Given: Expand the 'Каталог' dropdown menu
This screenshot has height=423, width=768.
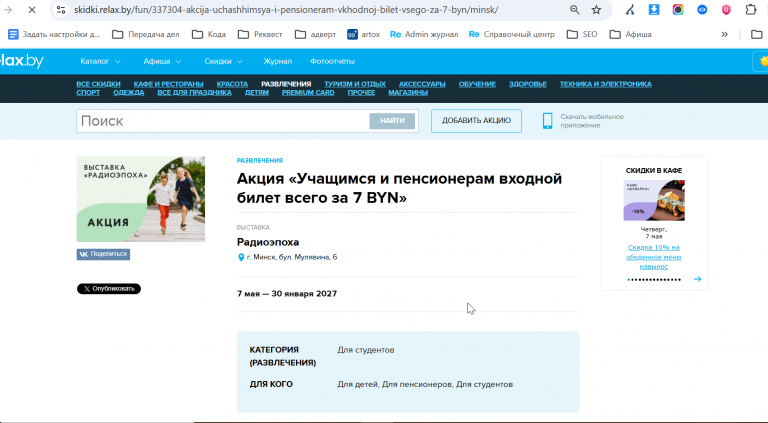Looking at the screenshot, I should tap(100, 61).
